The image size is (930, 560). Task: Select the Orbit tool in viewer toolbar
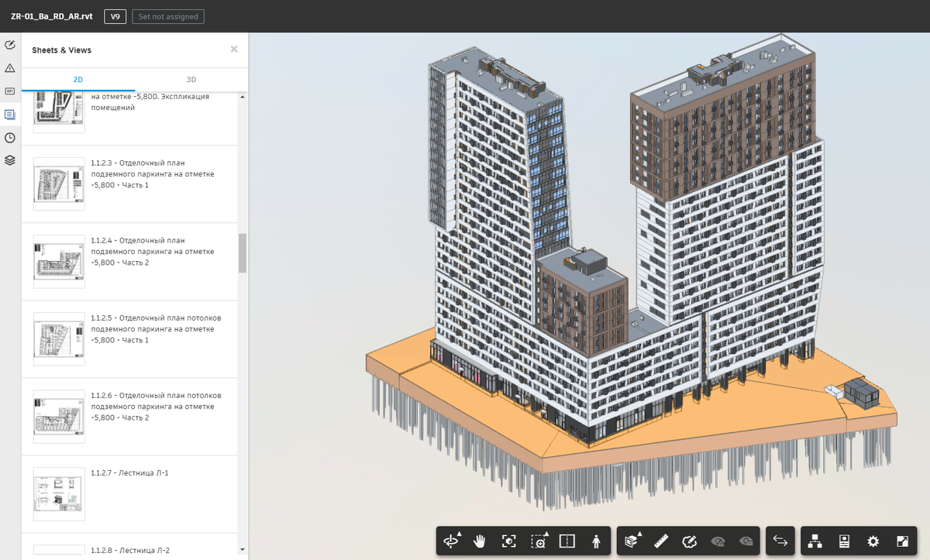451,541
